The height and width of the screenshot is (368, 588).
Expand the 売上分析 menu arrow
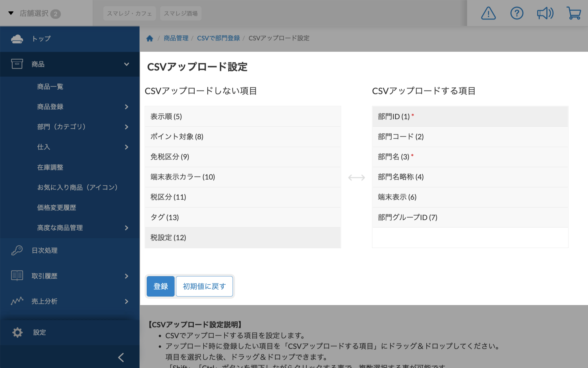coord(127,301)
